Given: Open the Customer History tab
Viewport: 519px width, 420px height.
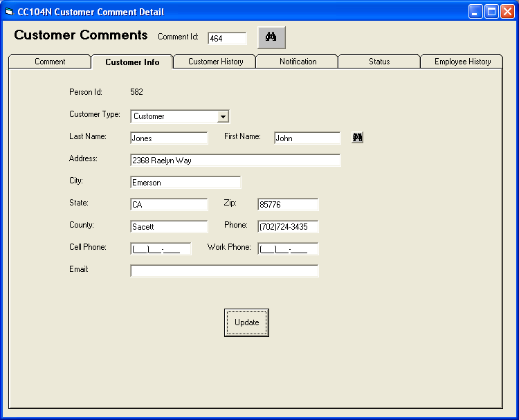Looking at the screenshot, I should click(x=215, y=62).
